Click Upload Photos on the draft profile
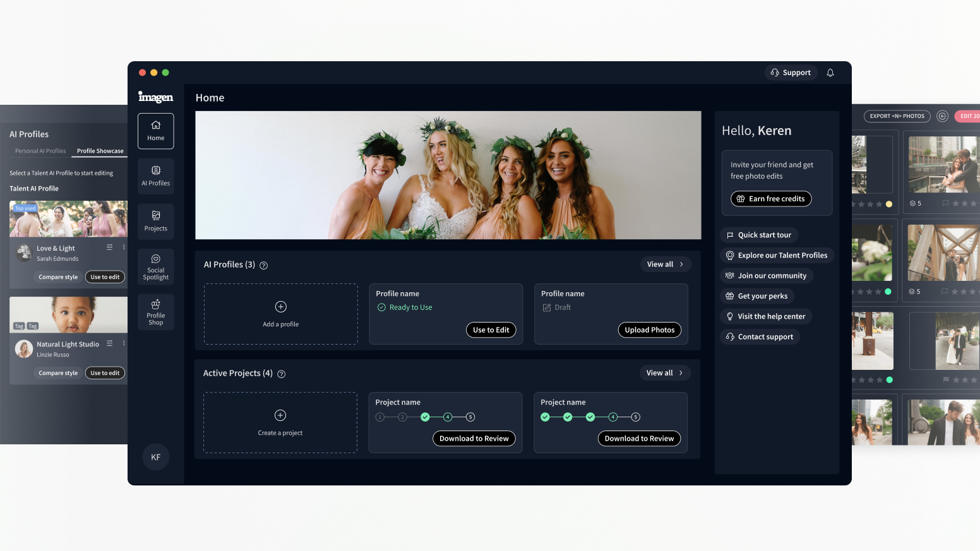The height and width of the screenshot is (551, 980). pos(650,330)
